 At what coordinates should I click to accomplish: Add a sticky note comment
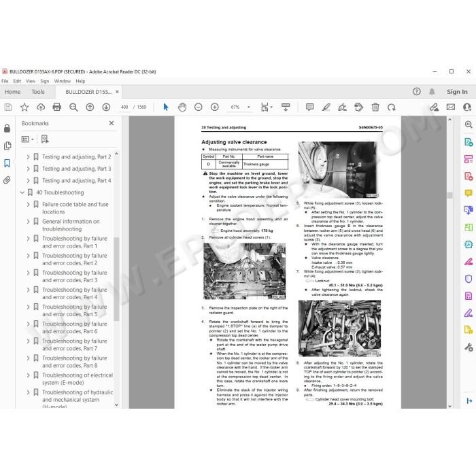click(x=309, y=107)
